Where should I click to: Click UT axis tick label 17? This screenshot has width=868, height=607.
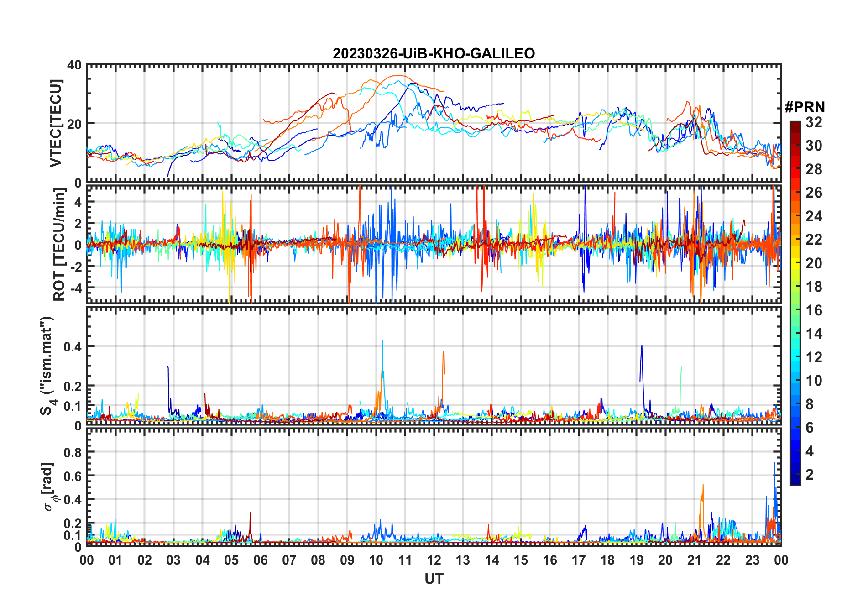point(579,560)
